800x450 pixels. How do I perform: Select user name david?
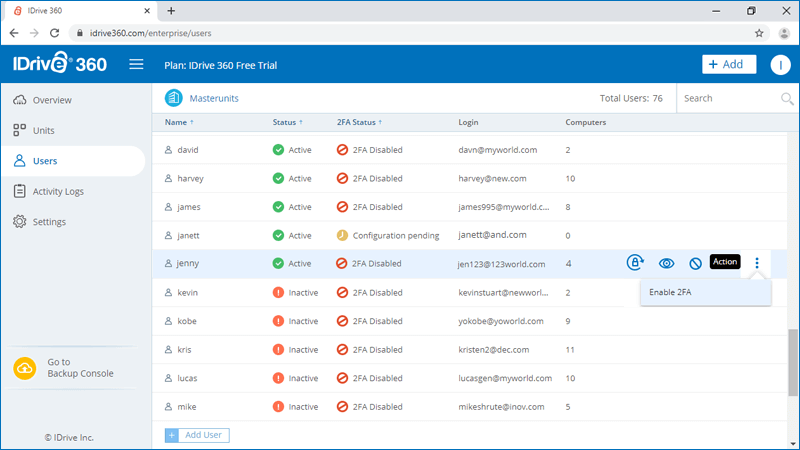point(188,150)
